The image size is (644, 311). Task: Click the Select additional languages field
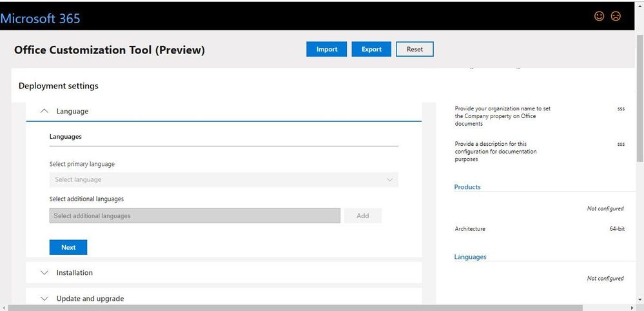coord(195,216)
